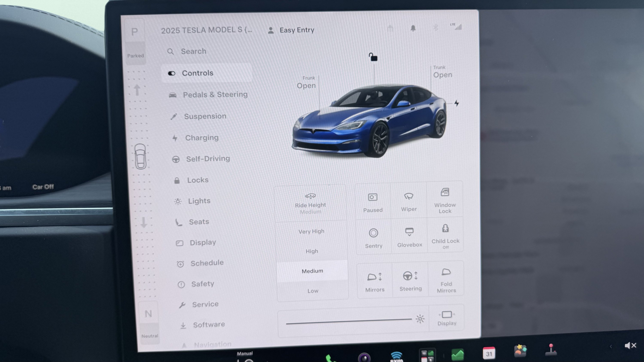Adjust the screen brightness slider
The width and height of the screenshot is (644, 362).
coord(349,321)
